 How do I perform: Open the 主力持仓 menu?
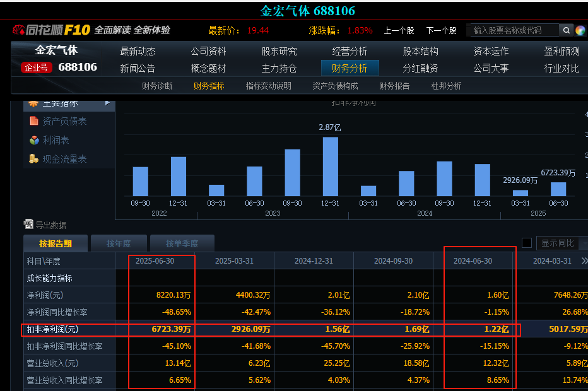279,68
